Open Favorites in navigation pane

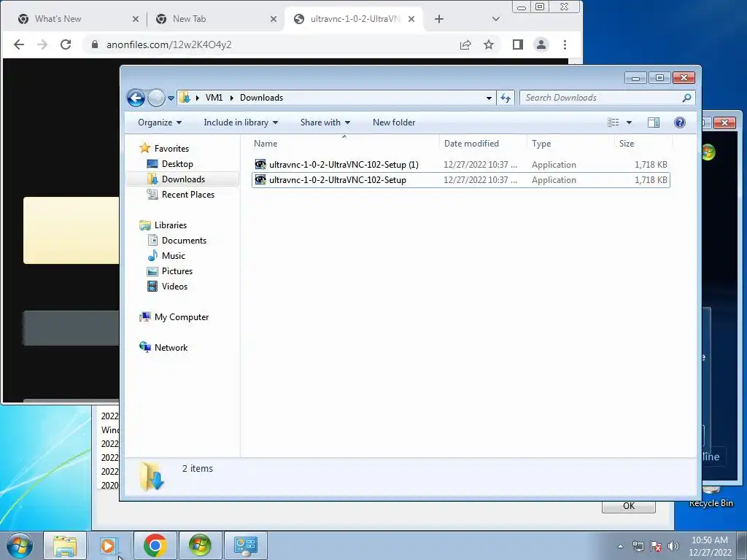coord(171,149)
